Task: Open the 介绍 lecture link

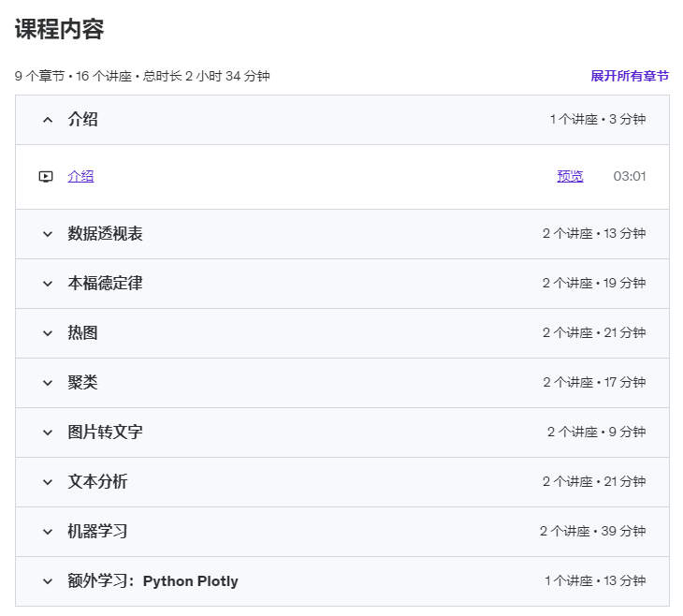Action: [80, 177]
